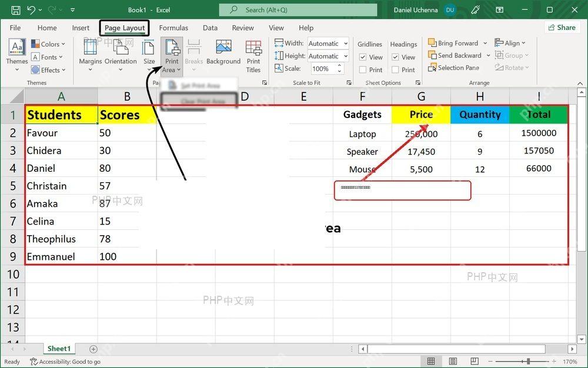
Task: Open Themes gallery button
Action: click(17, 55)
